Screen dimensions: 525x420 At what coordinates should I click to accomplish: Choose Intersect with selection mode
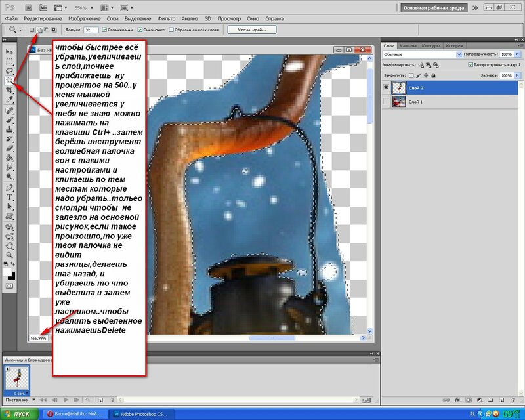coord(54,30)
